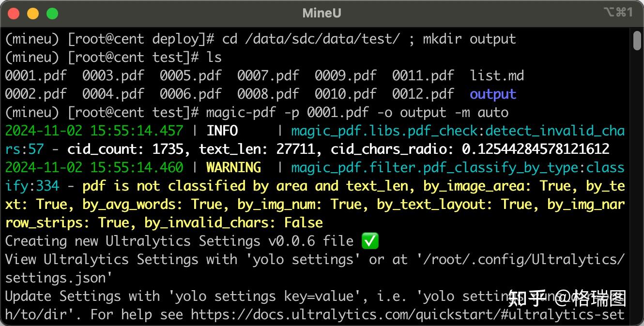The width and height of the screenshot is (644, 326).
Task: Click the ⌥⌘1 shortcut indicator
Action: [618, 13]
